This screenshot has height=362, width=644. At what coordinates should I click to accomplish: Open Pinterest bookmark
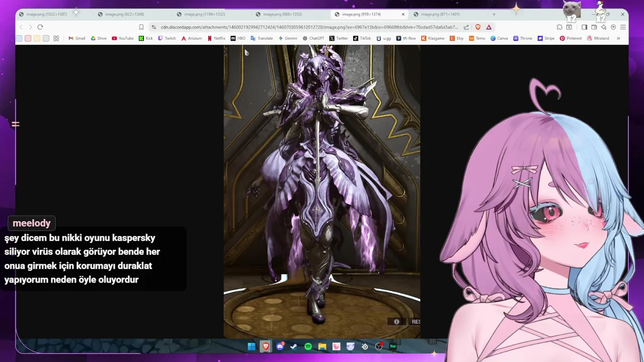571,38
